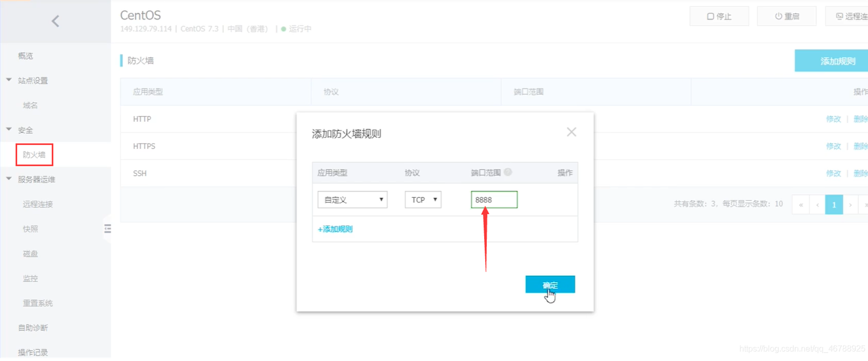868x361 pixels.
Task: Click the 添加规则 button at top right
Action: [x=831, y=61]
